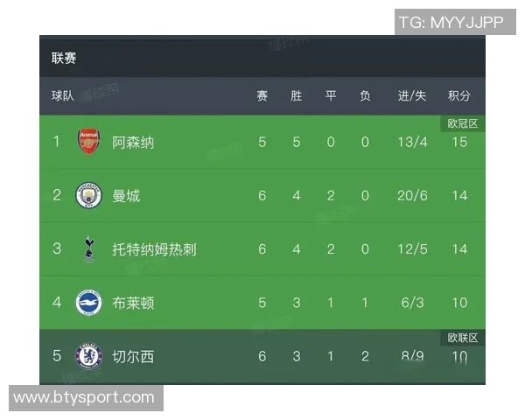Viewport: 525px width, 420px height.
Task: Click the www.btysport.com watermark link
Action: (x=83, y=398)
